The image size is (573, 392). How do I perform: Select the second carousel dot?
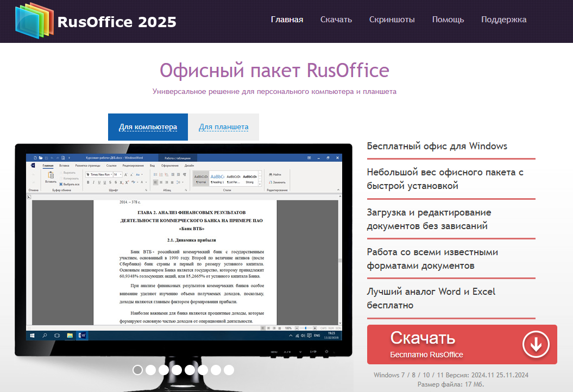[x=150, y=370]
